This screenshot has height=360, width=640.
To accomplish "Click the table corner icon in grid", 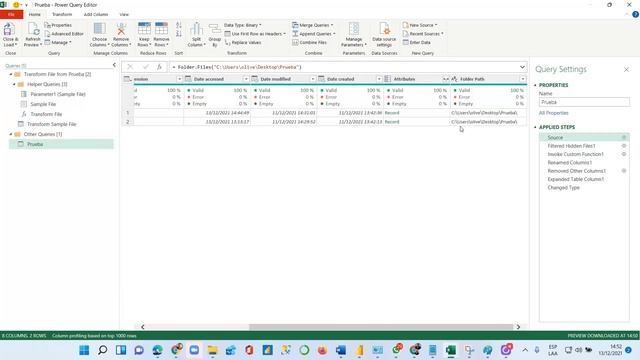I will tap(127, 79).
